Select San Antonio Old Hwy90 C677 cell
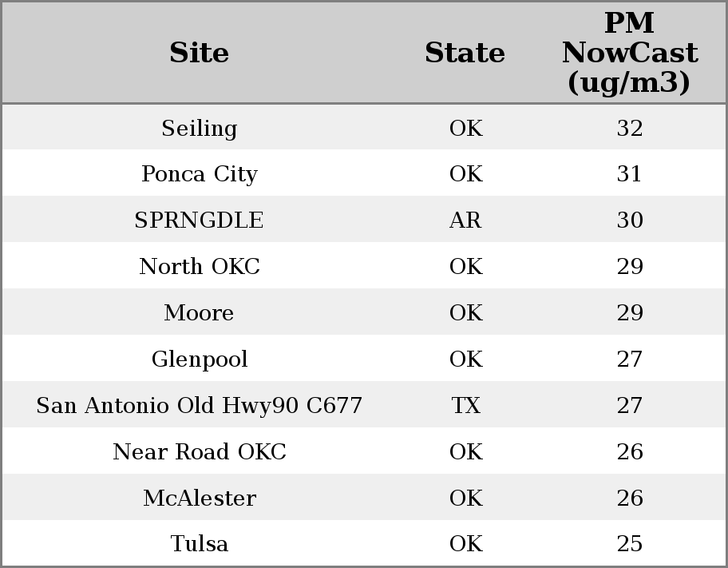The image size is (728, 568). (x=199, y=406)
